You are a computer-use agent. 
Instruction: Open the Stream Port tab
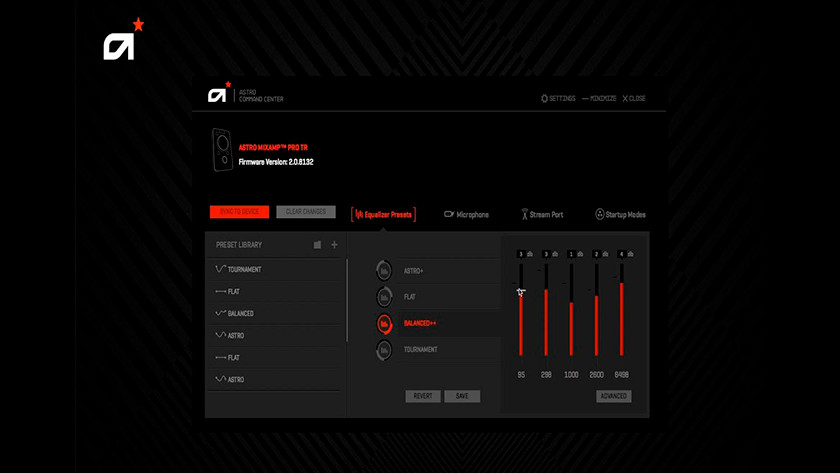[x=541, y=214]
